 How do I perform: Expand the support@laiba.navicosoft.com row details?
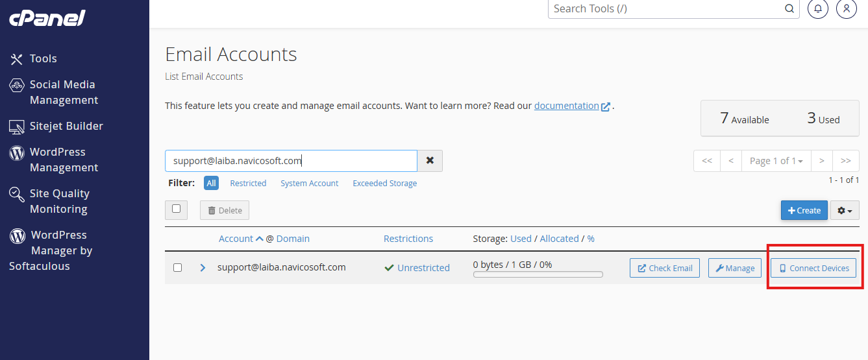point(203,267)
